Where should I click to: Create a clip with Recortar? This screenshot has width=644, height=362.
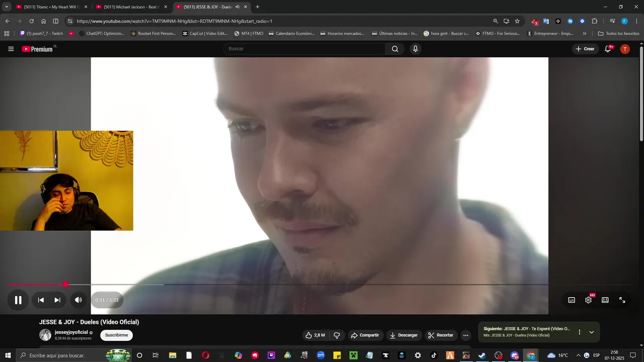(441, 335)
